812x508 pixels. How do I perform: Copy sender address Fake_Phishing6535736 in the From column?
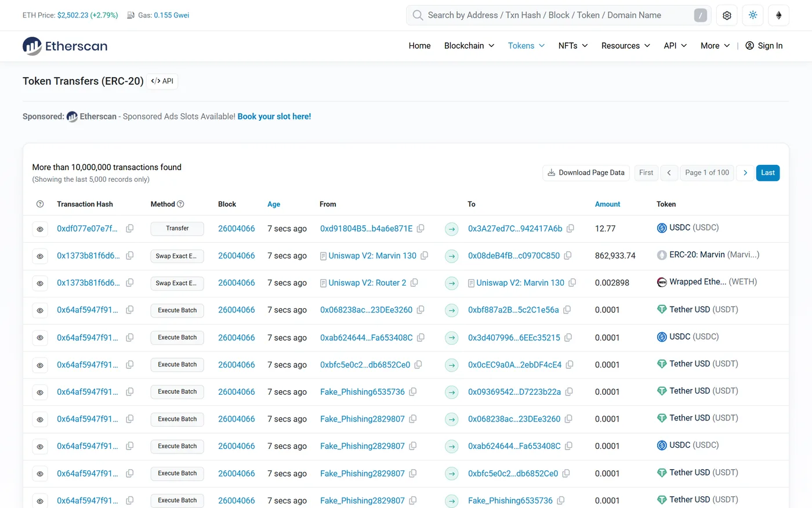[413, 392]
